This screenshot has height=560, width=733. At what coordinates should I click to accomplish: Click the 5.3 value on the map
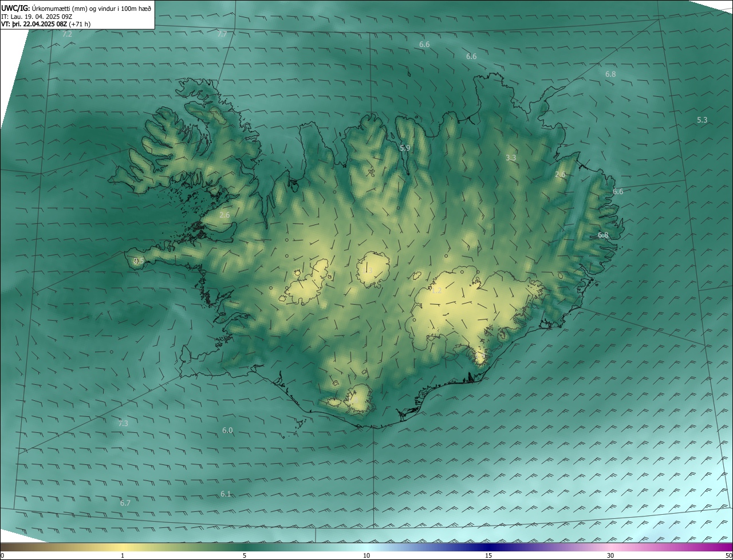702,120
